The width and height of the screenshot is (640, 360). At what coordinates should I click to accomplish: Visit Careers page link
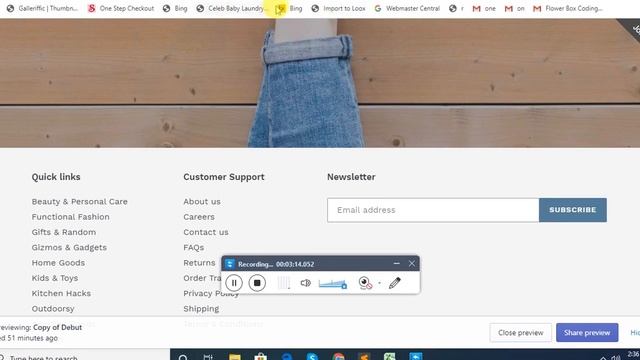199,217
